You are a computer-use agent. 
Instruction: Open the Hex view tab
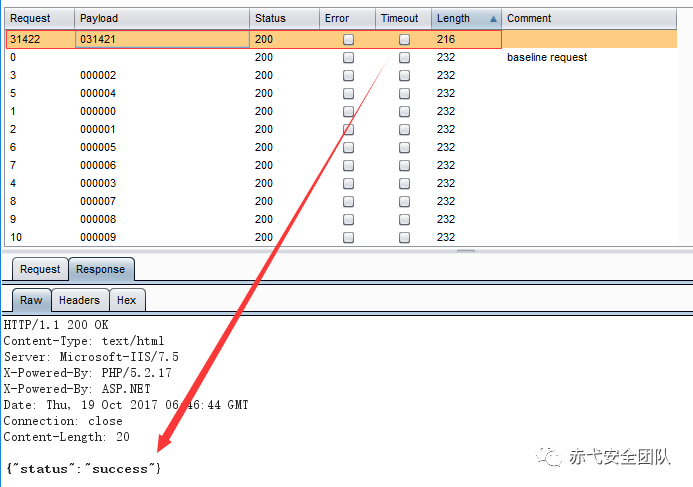coord(127,300)
